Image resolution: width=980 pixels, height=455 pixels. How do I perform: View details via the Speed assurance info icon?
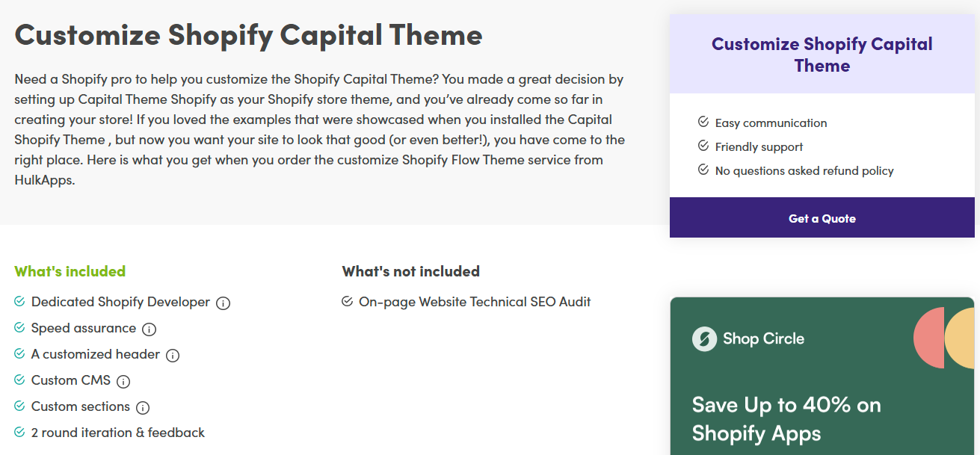[x=149, y=329]
